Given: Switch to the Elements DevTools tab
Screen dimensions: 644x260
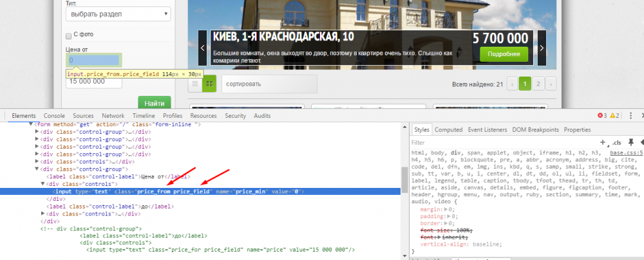Looking at the screenshot, I should (x=24, y=116).
